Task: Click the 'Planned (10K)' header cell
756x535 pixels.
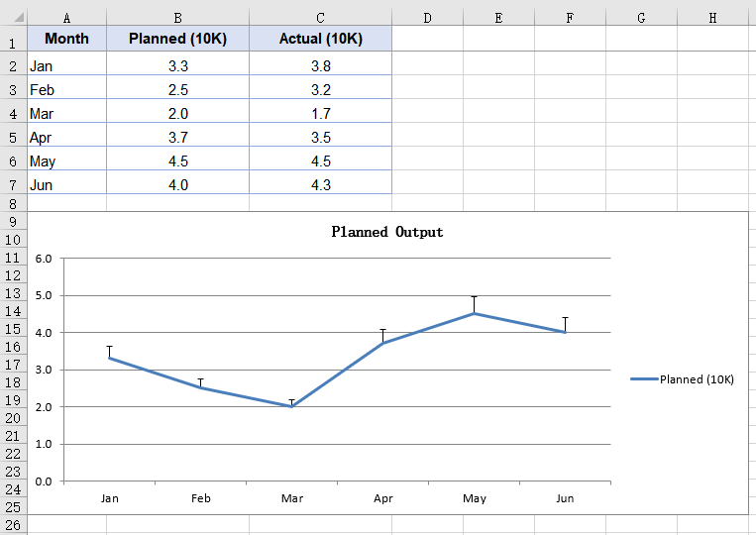Action: coord(178,39)
